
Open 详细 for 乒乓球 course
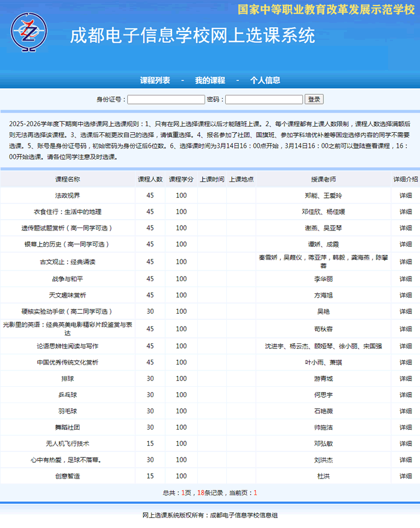[406, 395]
